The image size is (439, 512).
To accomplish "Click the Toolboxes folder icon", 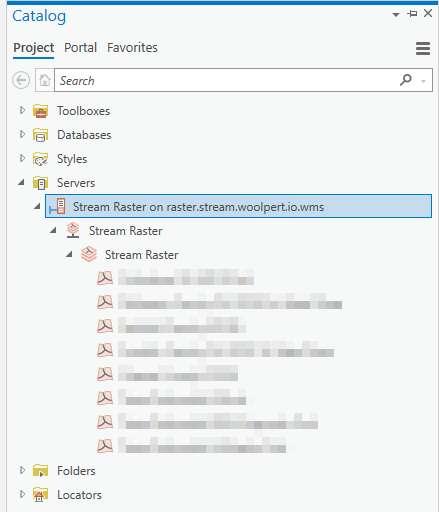I will (x=41, y=111).
